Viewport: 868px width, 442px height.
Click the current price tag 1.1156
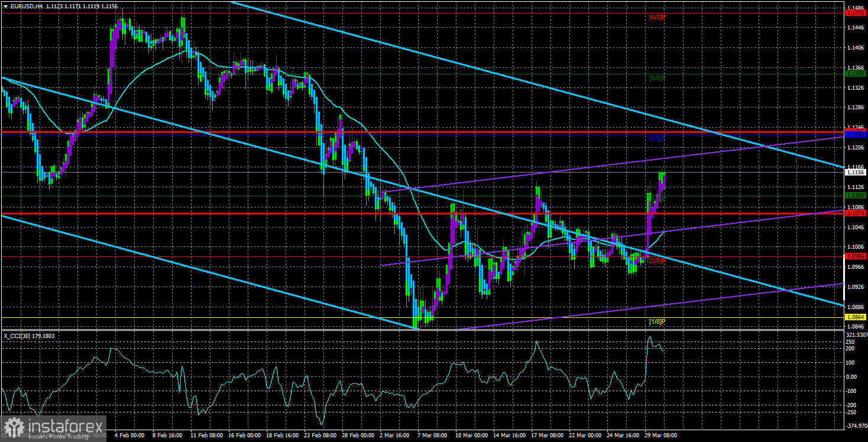click(x=856, y=173)
